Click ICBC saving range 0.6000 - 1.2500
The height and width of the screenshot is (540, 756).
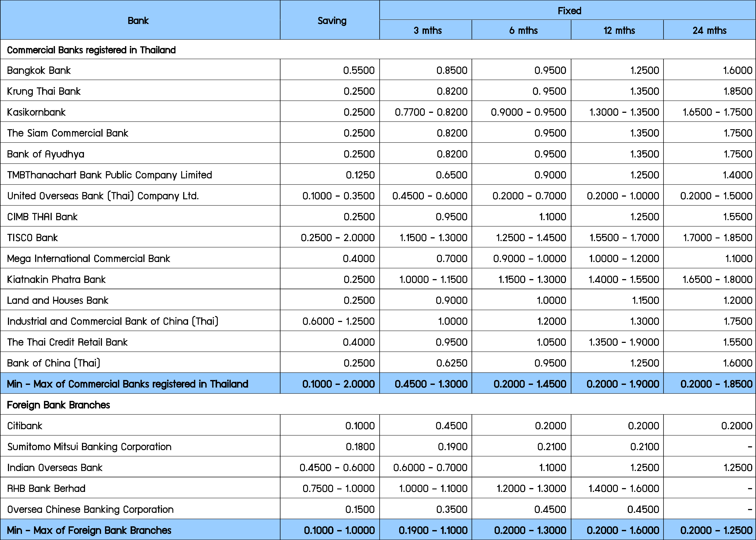[x=338, y=321]
